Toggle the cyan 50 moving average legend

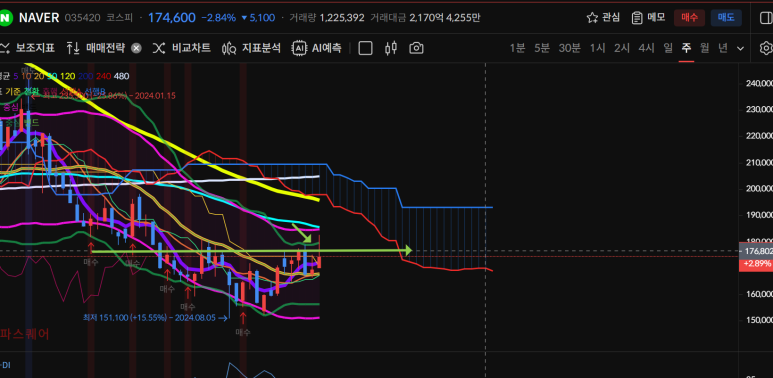click(x=51, y=76)
